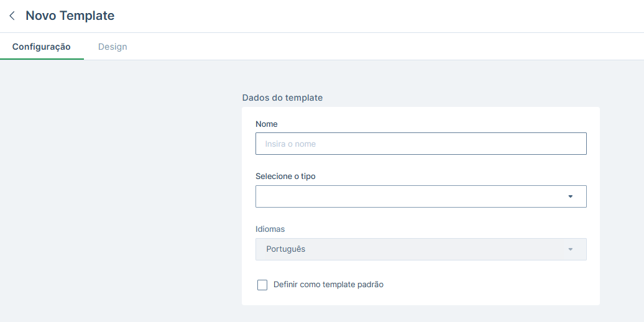The width and height of the screenshot is (644, 322).
Task: Click the green underline beneath Configuração tab
Action: point(42,59)
